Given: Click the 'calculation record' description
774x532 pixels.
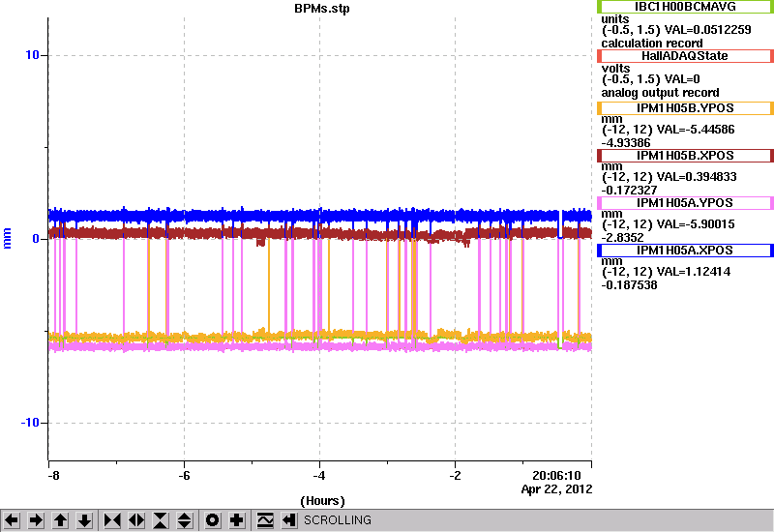Looking at the screenshot, I should click(x=651, y=43).
